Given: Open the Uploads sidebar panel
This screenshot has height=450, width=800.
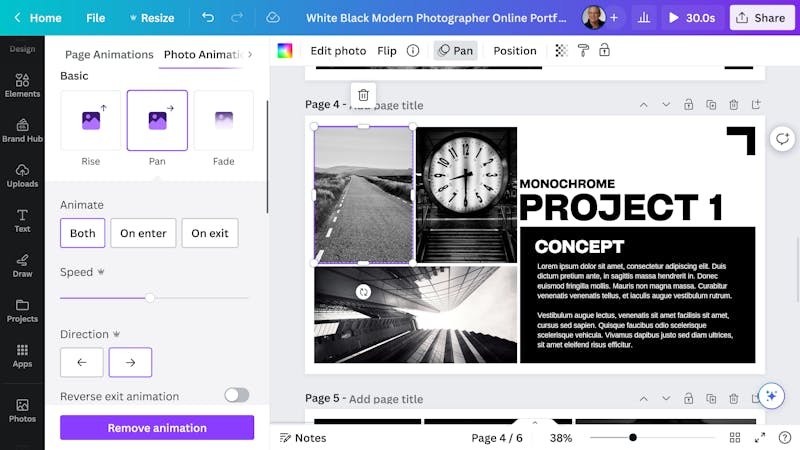Looking at the screenshot, I should [22, 176].
